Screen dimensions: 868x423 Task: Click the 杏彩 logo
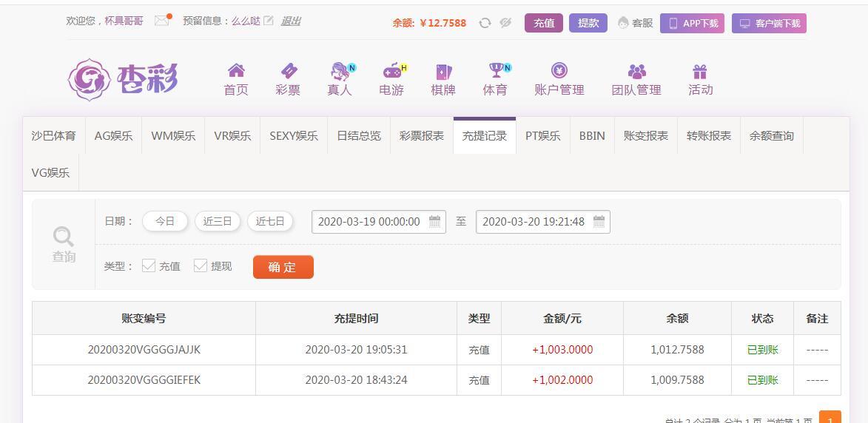[123, 80]
